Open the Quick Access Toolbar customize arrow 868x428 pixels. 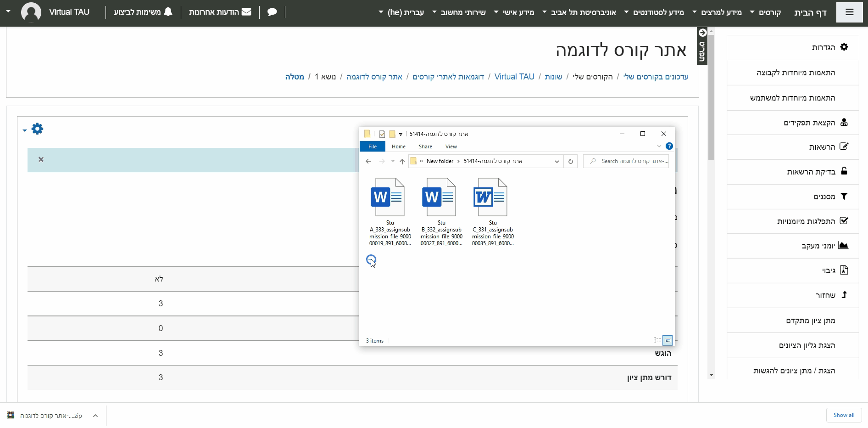(x=401, y=134)
